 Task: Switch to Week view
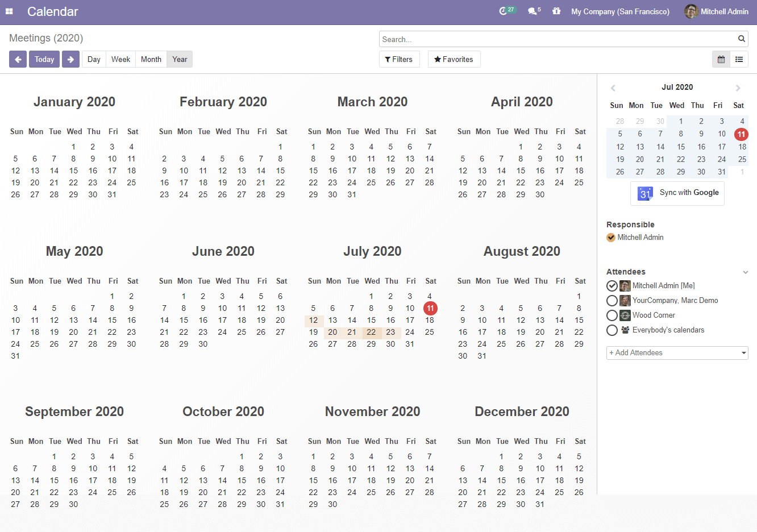point(120,59)
